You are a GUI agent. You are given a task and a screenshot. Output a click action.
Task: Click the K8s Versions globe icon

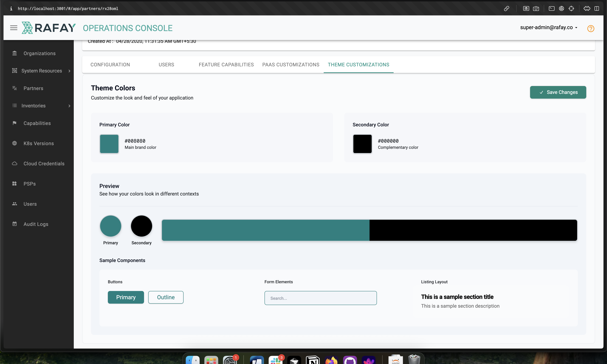click(x=14, y=143)
